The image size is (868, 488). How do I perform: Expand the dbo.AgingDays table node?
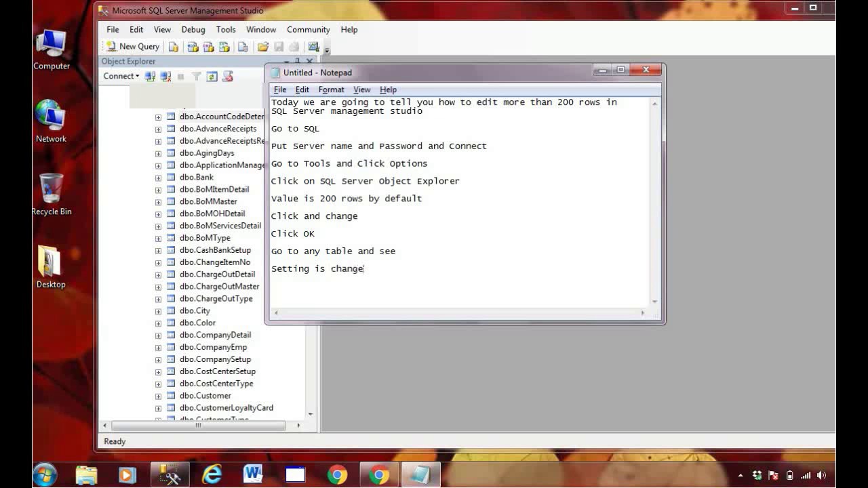click(x=158, y=154)
